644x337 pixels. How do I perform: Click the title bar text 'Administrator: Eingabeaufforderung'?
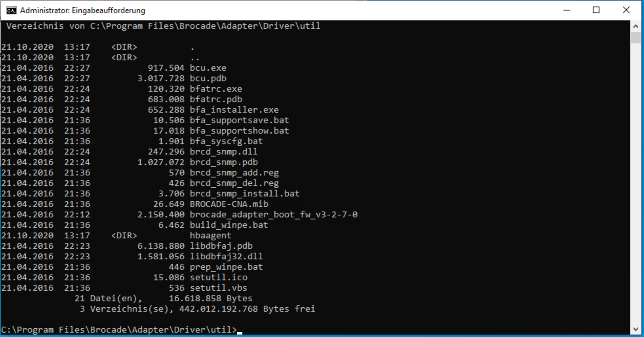pos(83,10)
